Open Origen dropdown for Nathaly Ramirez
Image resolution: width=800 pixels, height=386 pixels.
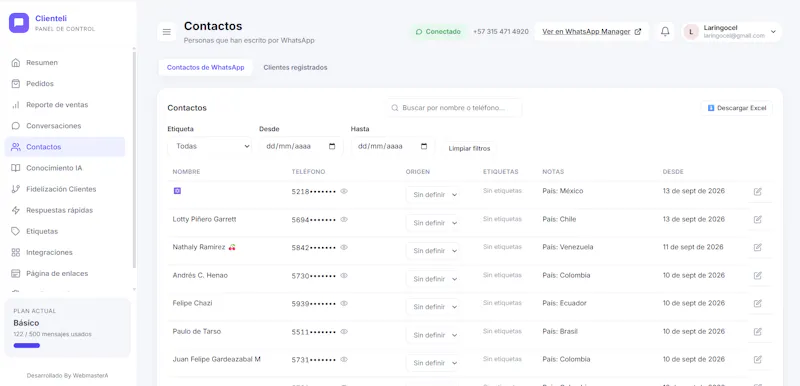click(x=433, y=251)
